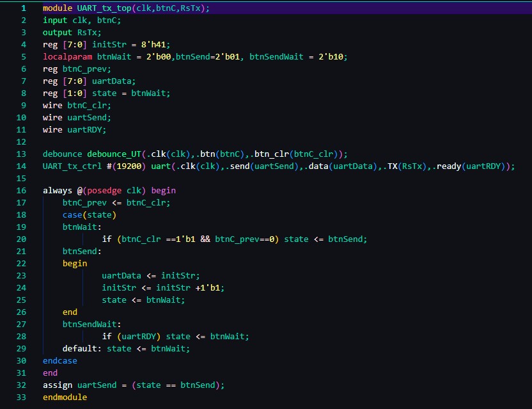Click the 'end' keyword on line 26
The height and width of the screenshot is (409, 532).
(70, 312)
